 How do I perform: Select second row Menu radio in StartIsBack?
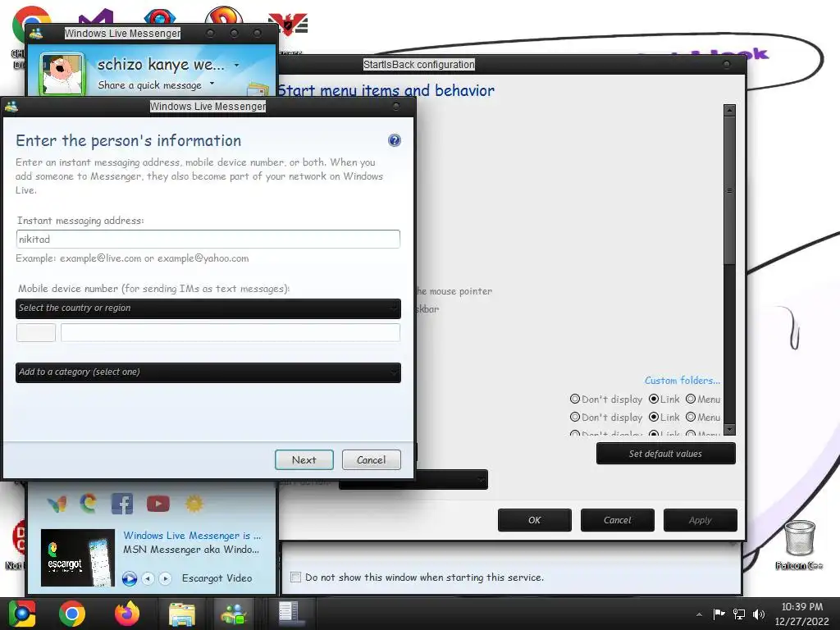[x=691, y=417]
